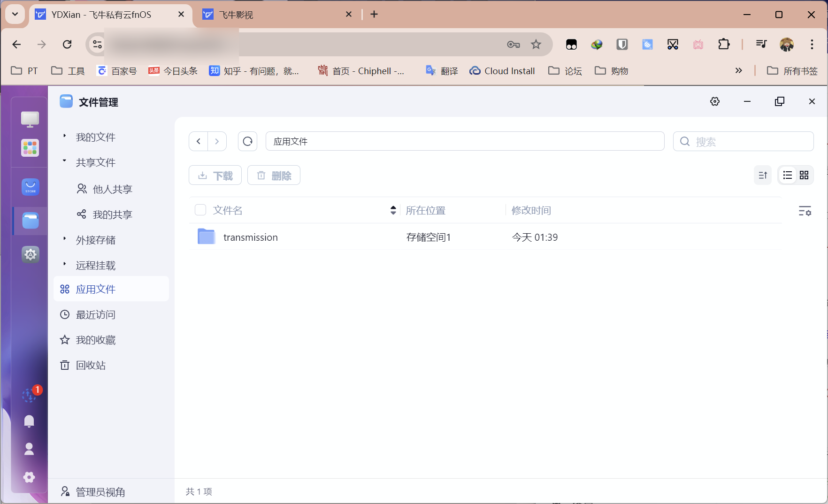Tick the select-all checkbox in header

(x=200, y=210)
